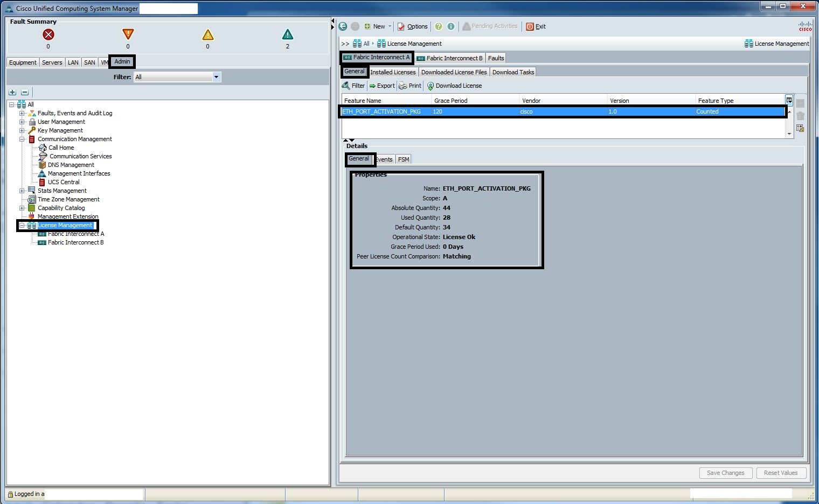Viewport: 819px width, 504px height.
Task: Switch to the Equipment navigation tab
Action: (23, 62)
